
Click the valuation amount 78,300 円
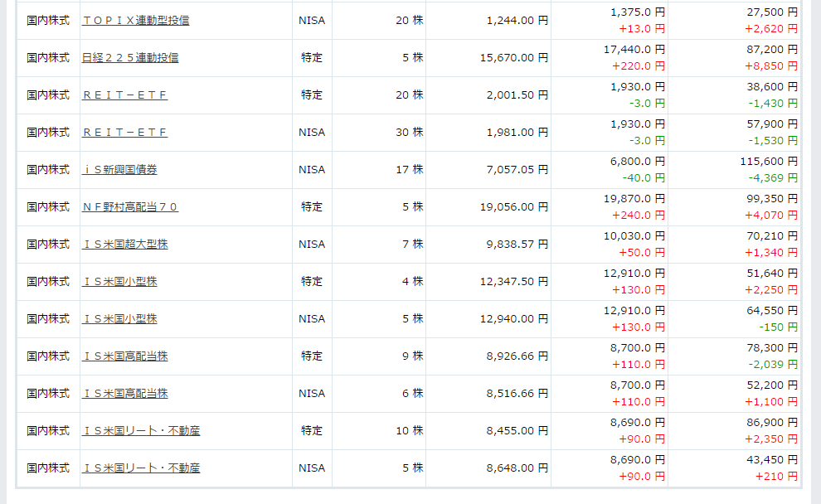(x=772, y=348)
